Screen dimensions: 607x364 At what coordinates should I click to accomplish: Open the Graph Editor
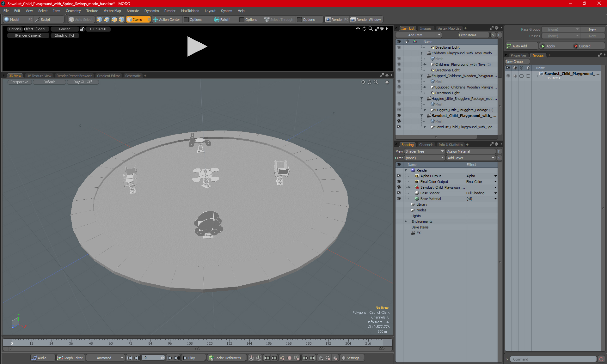(70, 358)
